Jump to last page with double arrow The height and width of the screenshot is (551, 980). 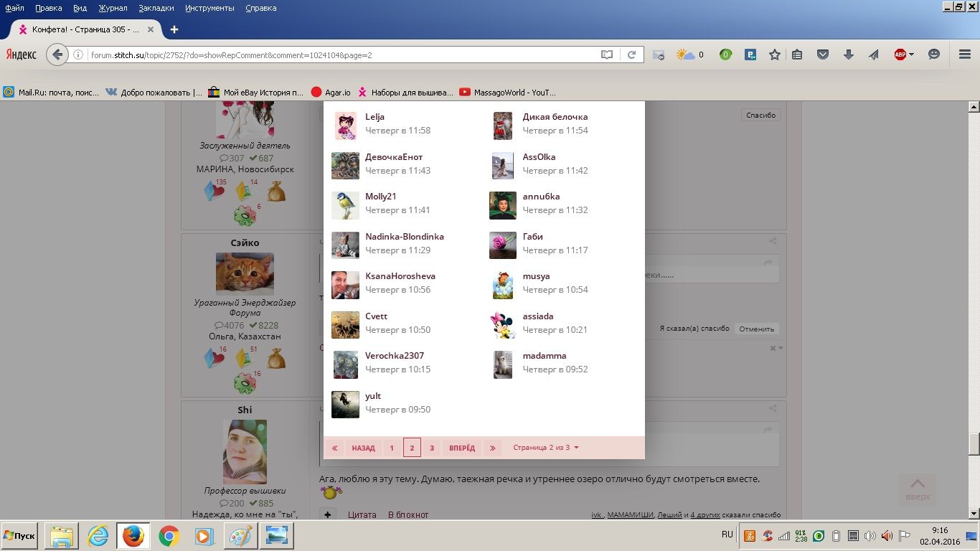pyautogui.click(x=492, y=448)
